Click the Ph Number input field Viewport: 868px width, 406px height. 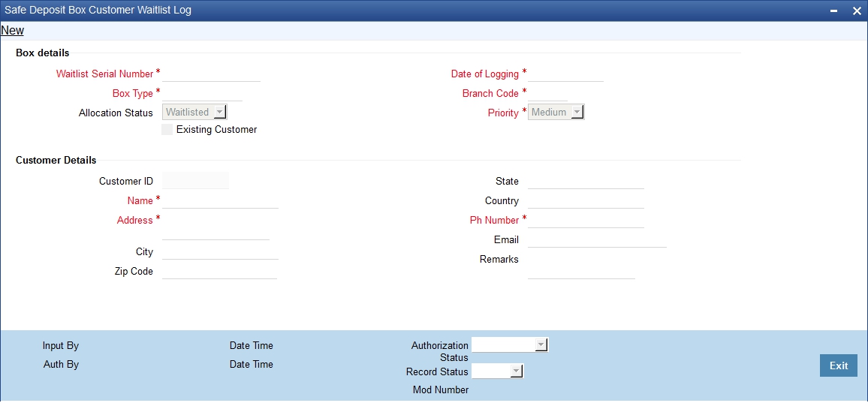586,220
